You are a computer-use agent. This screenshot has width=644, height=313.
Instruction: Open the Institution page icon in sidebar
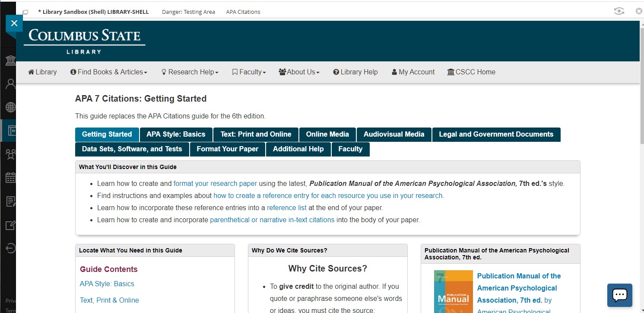pos(10,61)
